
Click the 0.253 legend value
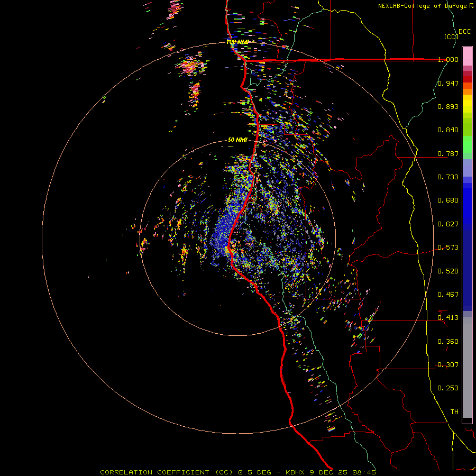point(448,388)
